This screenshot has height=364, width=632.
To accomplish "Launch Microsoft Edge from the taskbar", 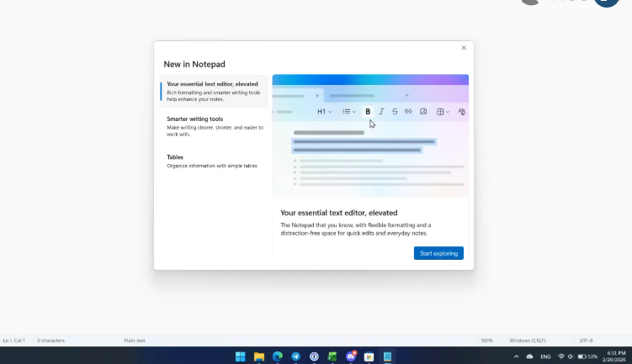I will pos(278,356).
